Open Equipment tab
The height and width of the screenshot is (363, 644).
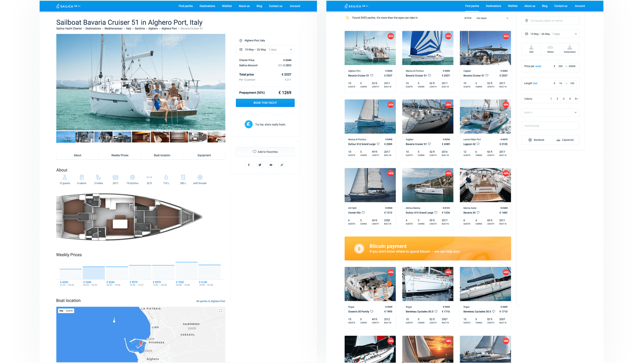pos(204,155)
